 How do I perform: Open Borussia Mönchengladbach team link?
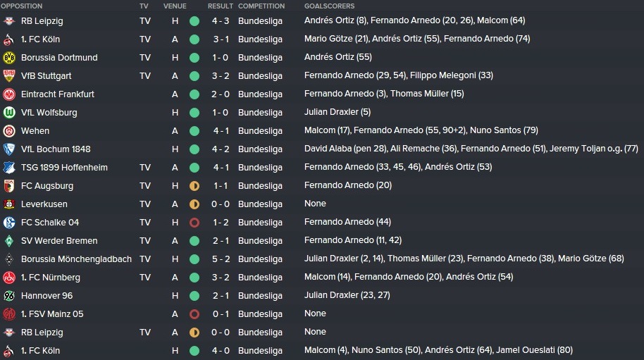coord(76,259)
